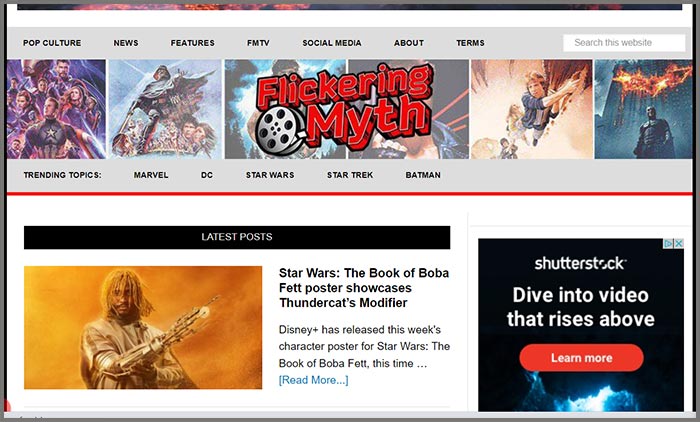Click the shutterstock brand name in the ad
Viewport: 700px width, 422px height.
(580, 263)
